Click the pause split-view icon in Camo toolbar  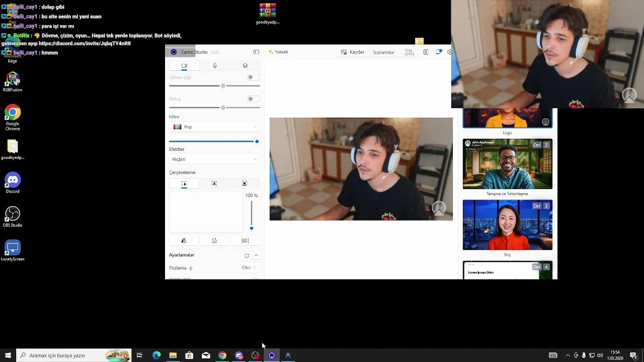pos(426,52)
